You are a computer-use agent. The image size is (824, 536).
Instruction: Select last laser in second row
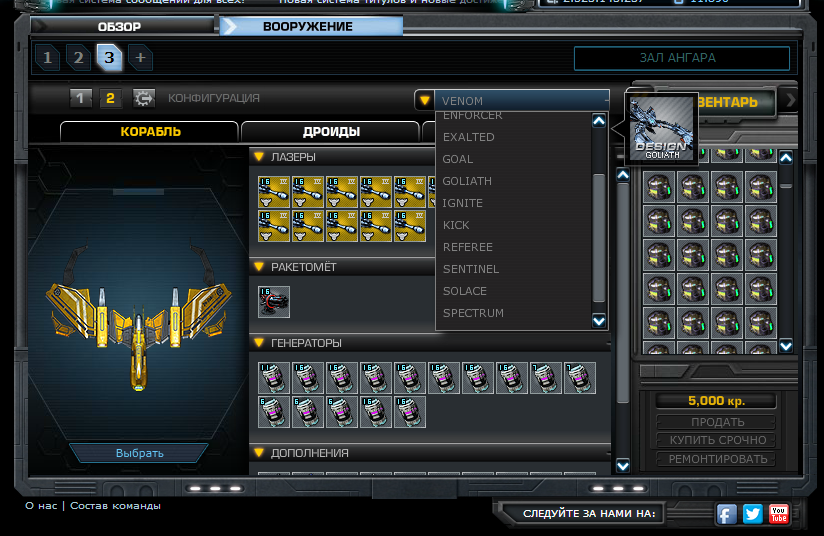410,226
